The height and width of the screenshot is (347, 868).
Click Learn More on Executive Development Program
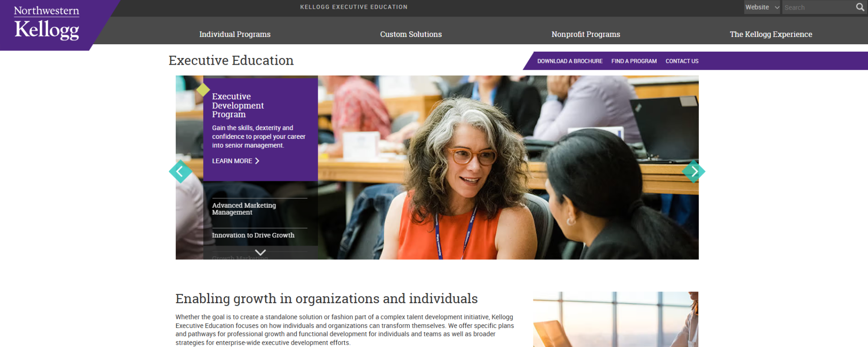click(x=236, y=161)
